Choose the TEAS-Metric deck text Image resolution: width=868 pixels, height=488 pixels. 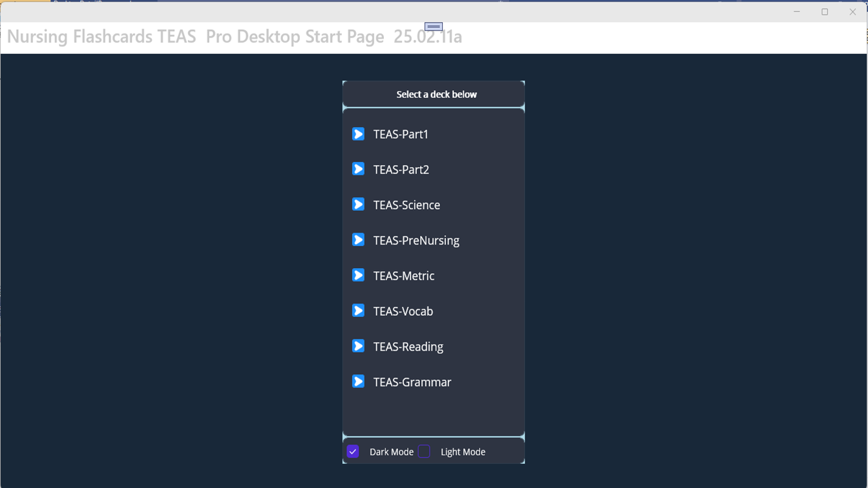pos(404,276)
